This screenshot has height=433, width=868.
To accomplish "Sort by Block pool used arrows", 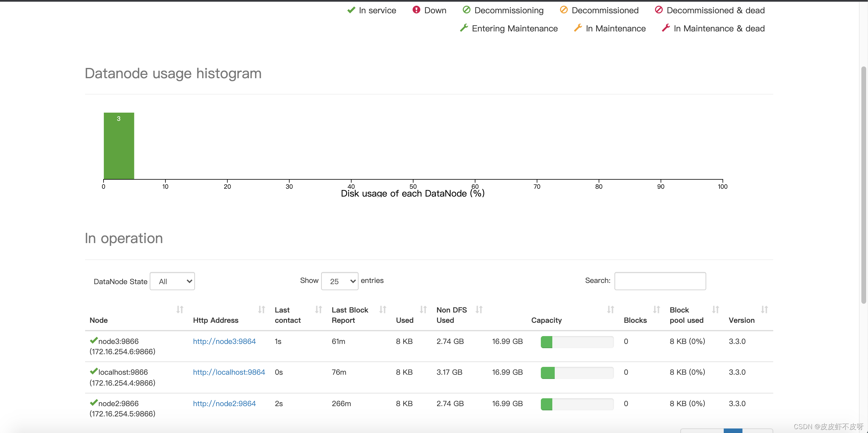I will (715, 310).
